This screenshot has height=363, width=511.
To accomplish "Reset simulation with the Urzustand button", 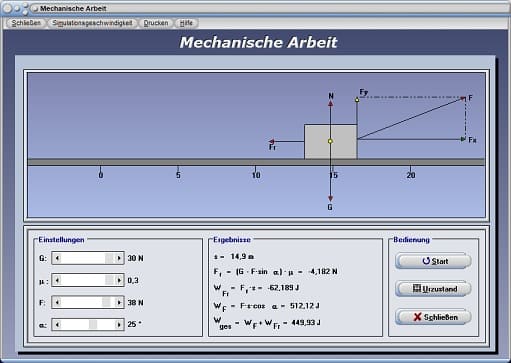I will coord(433,289).
